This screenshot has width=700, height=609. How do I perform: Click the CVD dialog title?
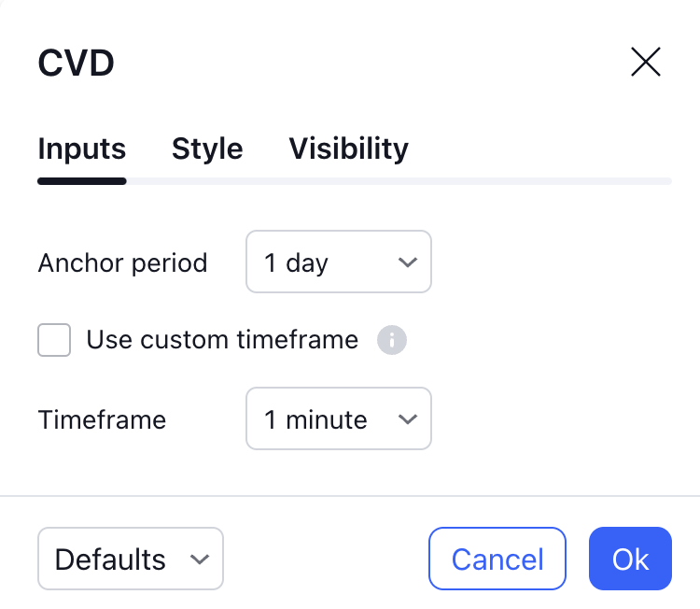point(76,64)
